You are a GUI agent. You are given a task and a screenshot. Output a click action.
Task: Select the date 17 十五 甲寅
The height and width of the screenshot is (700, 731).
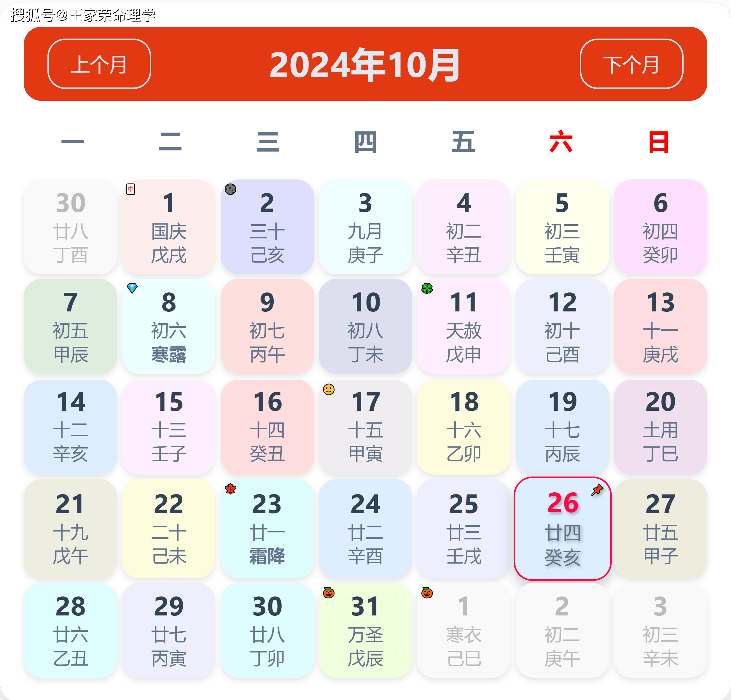[365, 427]
